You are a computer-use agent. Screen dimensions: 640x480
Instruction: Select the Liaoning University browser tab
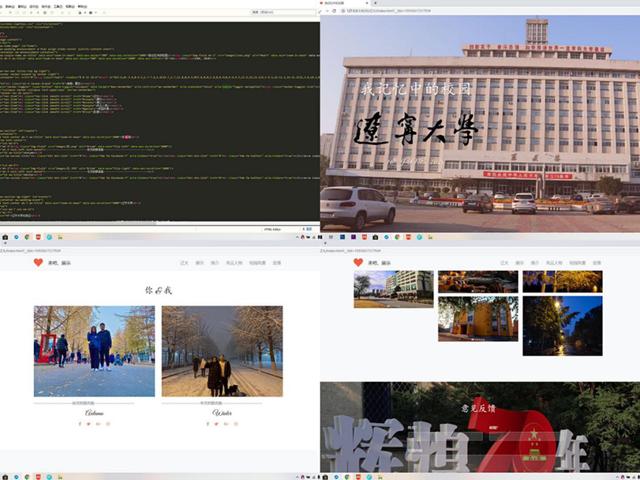pyautogui.click(x=344, y=3)
